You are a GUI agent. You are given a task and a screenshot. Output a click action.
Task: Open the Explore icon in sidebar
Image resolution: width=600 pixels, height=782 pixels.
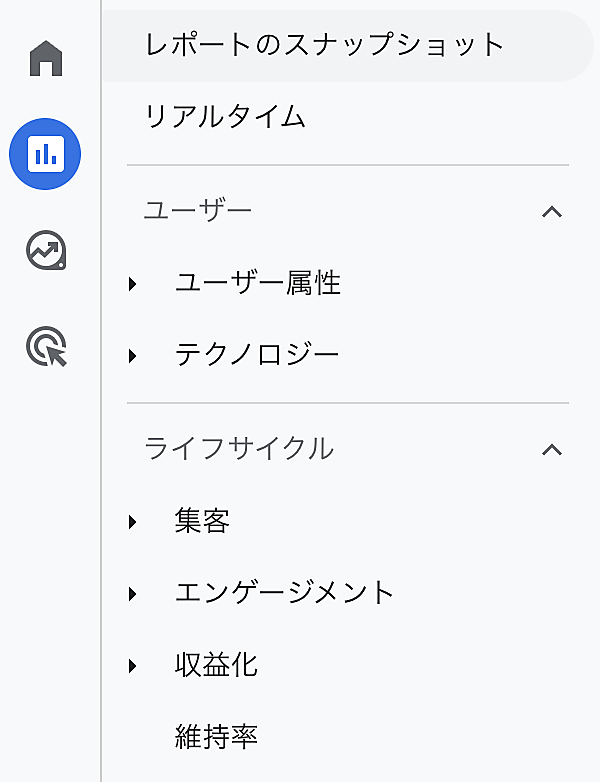tap(45, 250)
